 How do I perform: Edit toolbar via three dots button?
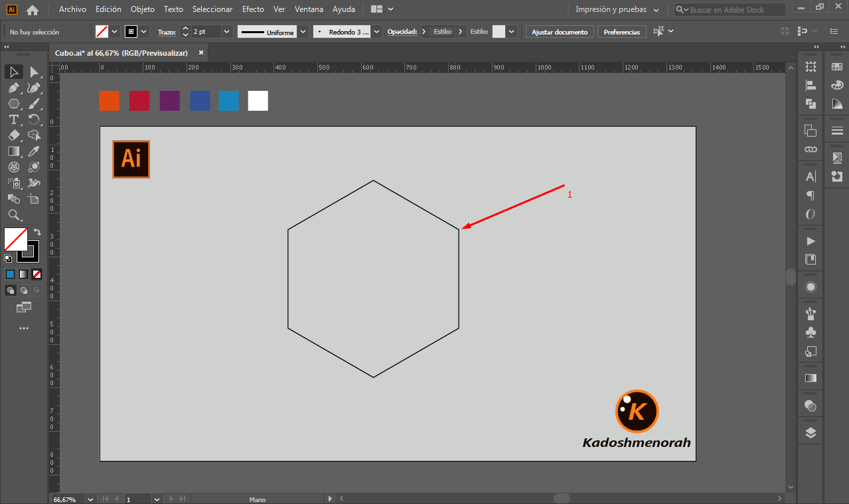point(24,328)
